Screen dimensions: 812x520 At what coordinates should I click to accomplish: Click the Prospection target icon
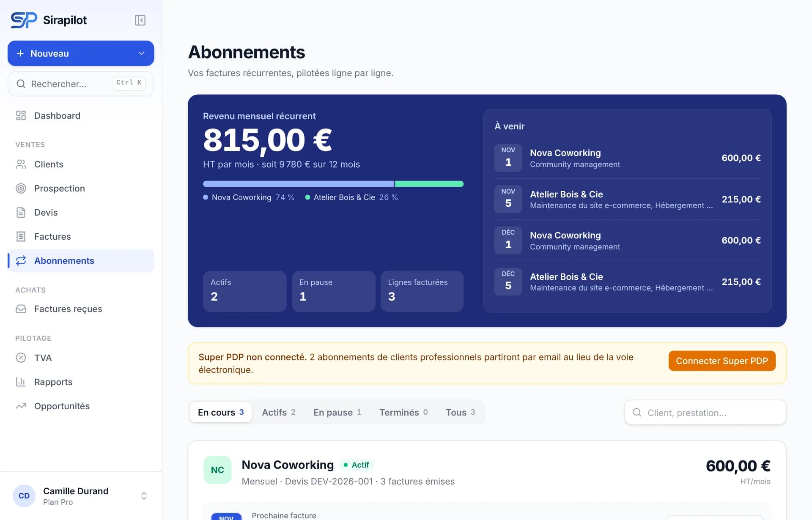[21, 188]
